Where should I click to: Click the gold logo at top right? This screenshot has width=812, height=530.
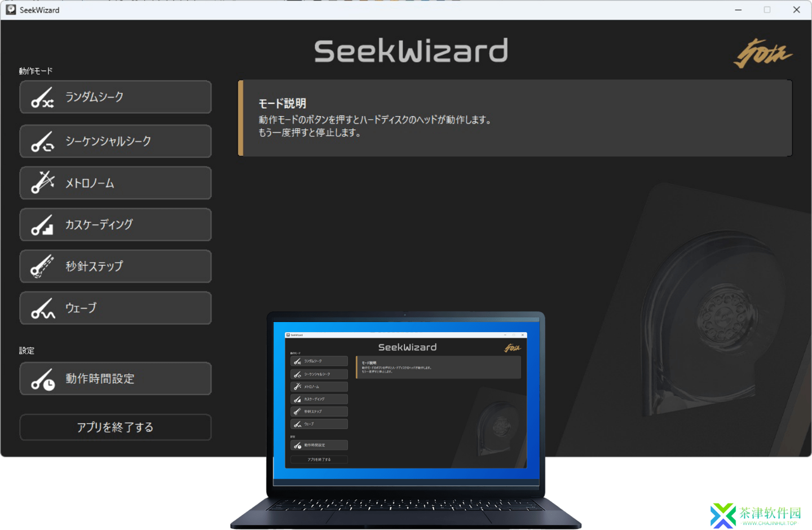click(x=763, y=54)
